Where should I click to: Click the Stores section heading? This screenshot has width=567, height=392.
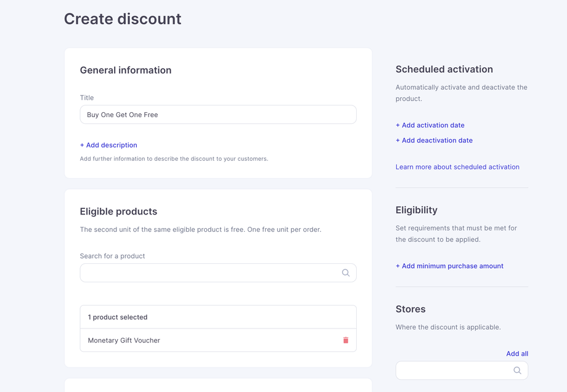410,309
